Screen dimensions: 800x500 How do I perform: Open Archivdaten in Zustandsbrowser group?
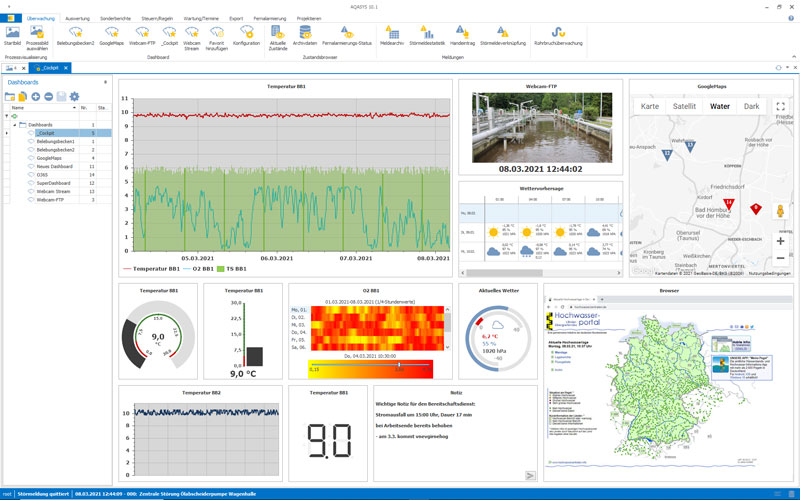pos(305,37)
